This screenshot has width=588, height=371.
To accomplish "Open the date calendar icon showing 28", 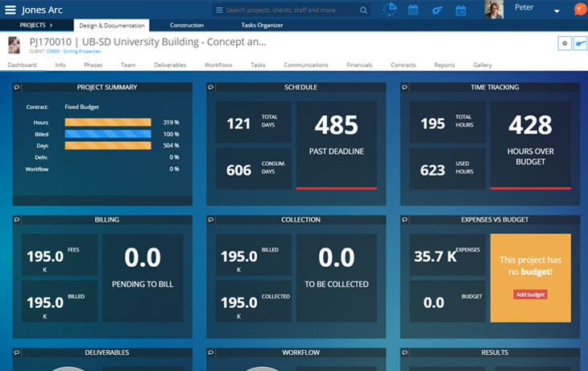I will tap(461, 10).
